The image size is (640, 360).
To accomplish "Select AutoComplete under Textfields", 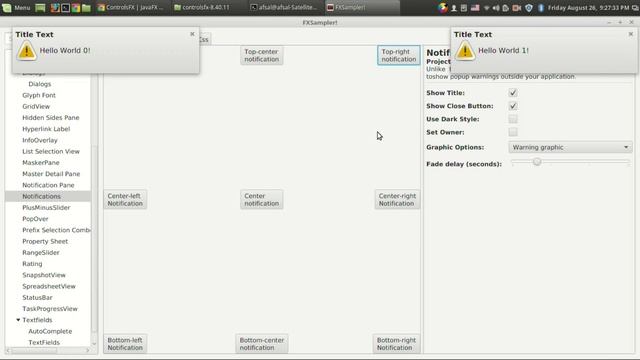I will tap(50, 331).
